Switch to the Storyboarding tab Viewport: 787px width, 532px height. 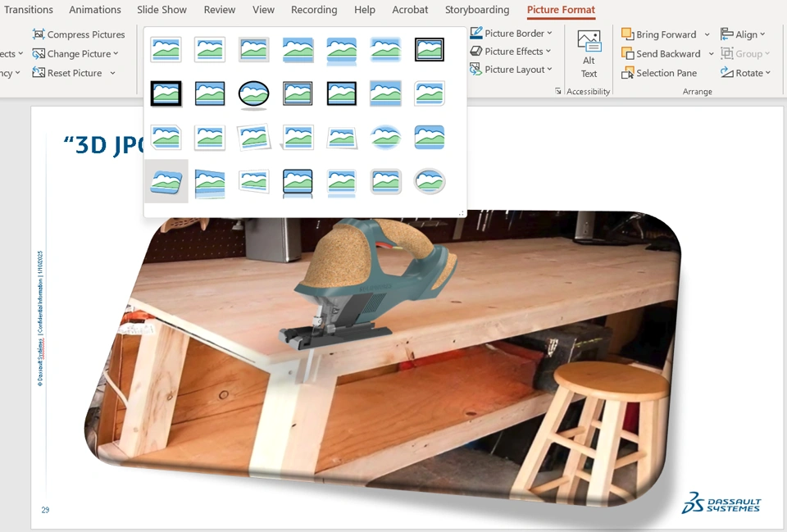pos(477,10)
